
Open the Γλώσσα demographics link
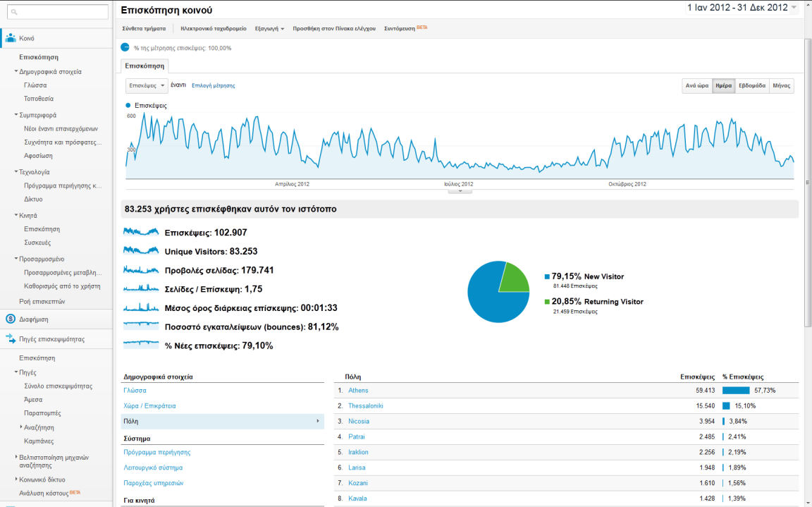[x=135, y=391]
